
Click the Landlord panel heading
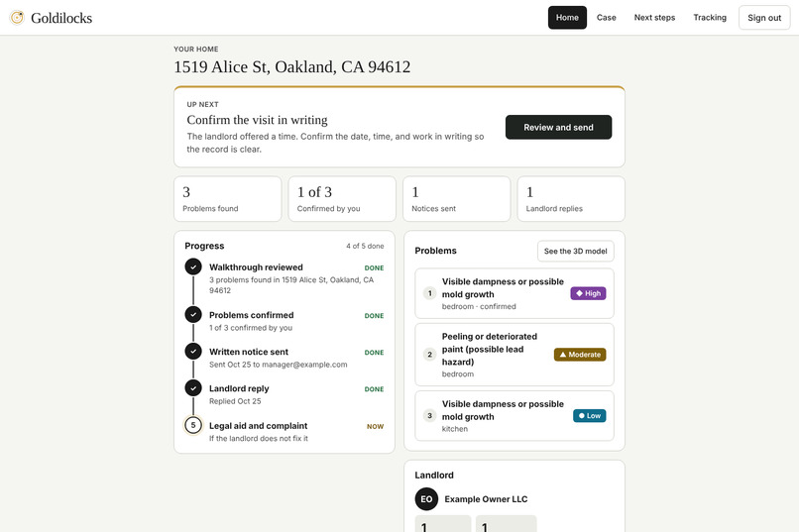point(434,475)
